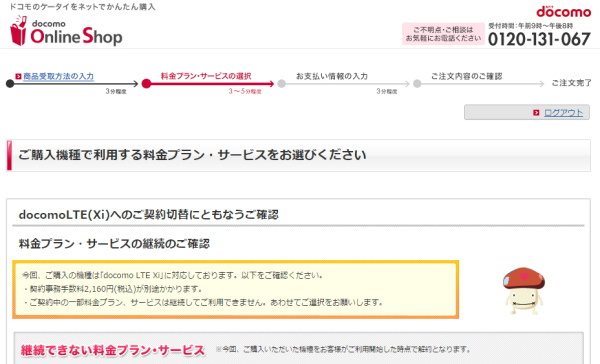Click the tagline ドコモのケータイをネットでかんたん購入

click(82, 7)
